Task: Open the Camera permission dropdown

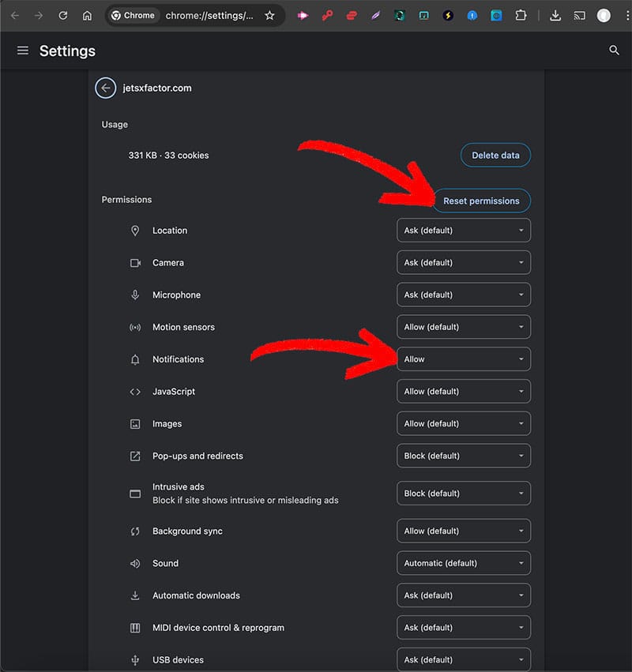Action: [463, 263]
